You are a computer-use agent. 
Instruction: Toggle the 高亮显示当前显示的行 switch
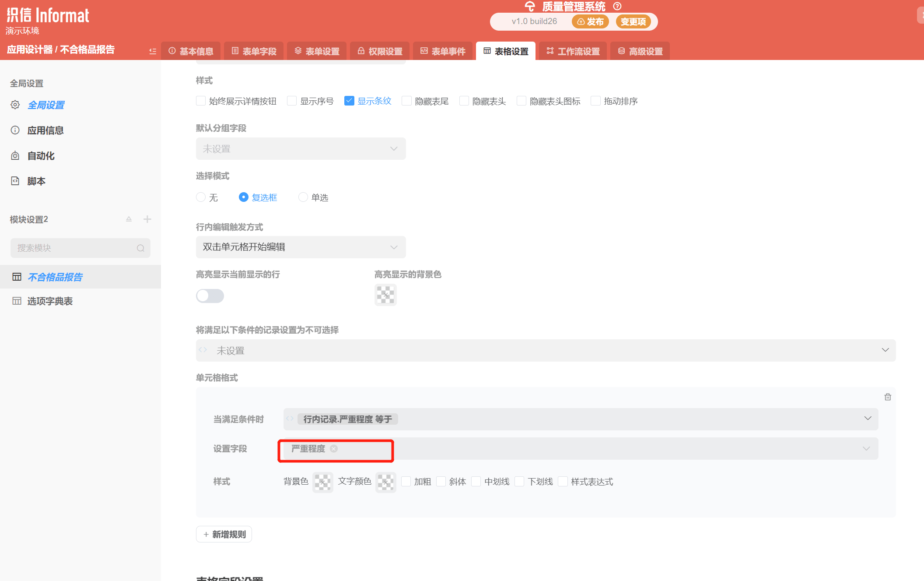pos(210,296)
